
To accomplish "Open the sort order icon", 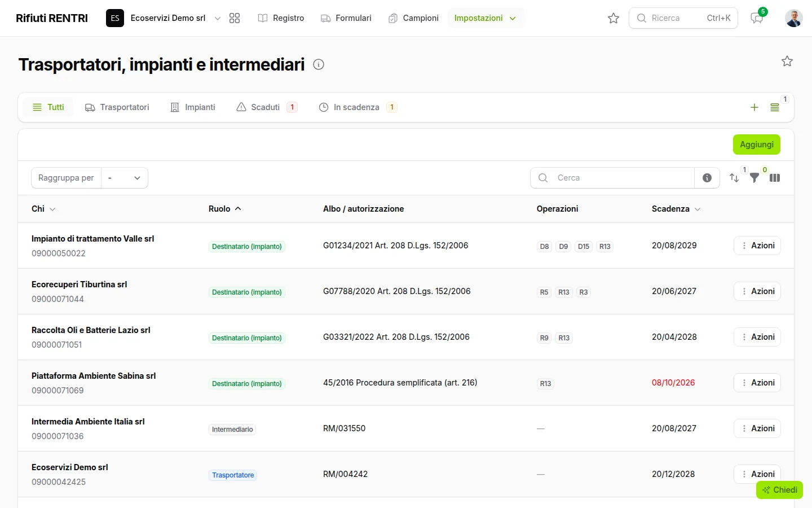I will point(734,178).
